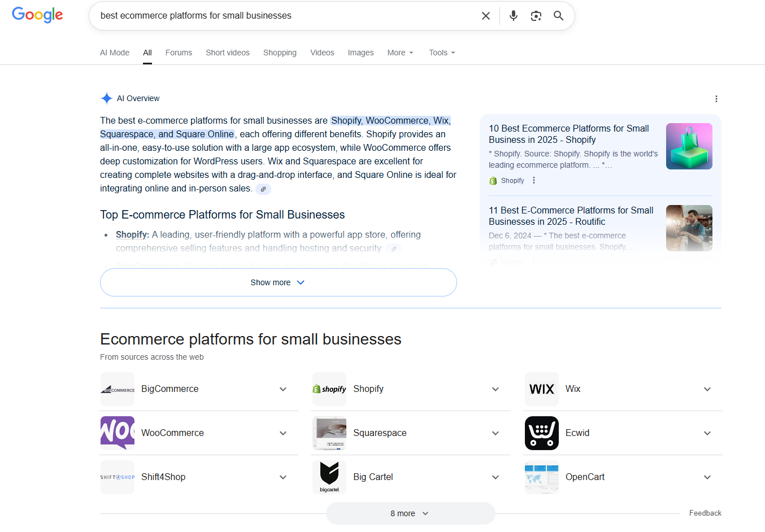765x532 pixels.
Task: Start voice search with the microphone icon
Action: [514, 16]
